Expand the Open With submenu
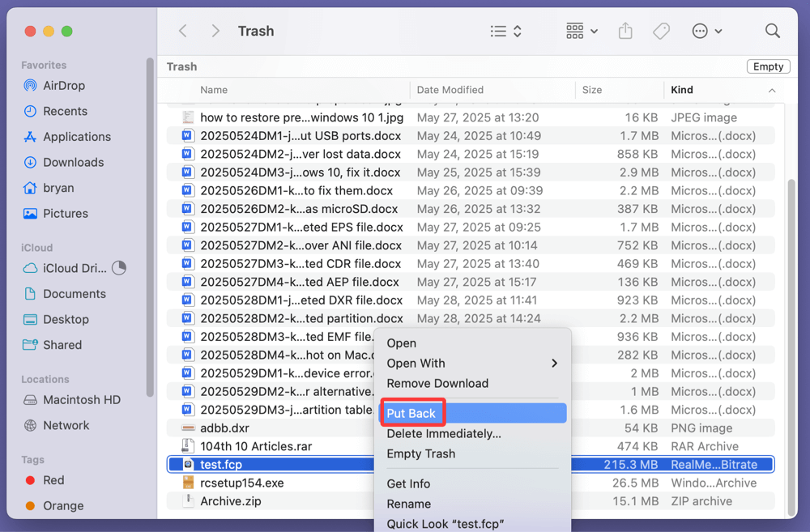The width and height of the screenshot is (810, 532). [416, 363]
